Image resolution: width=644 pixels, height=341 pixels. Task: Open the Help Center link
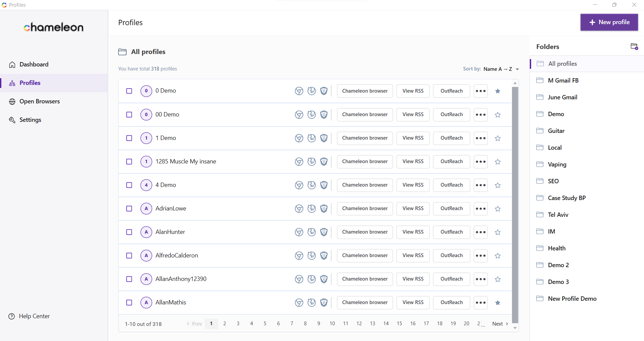tap(29, 316)
